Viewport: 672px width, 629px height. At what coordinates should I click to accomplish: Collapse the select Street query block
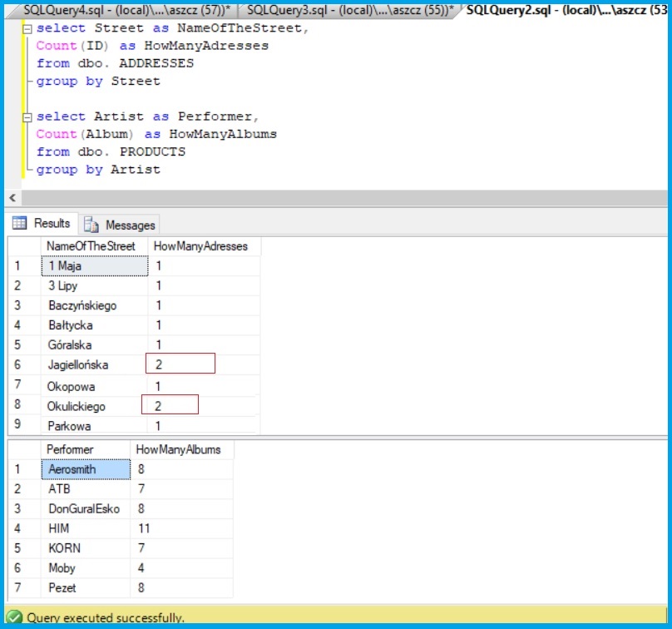coord(28,29)
